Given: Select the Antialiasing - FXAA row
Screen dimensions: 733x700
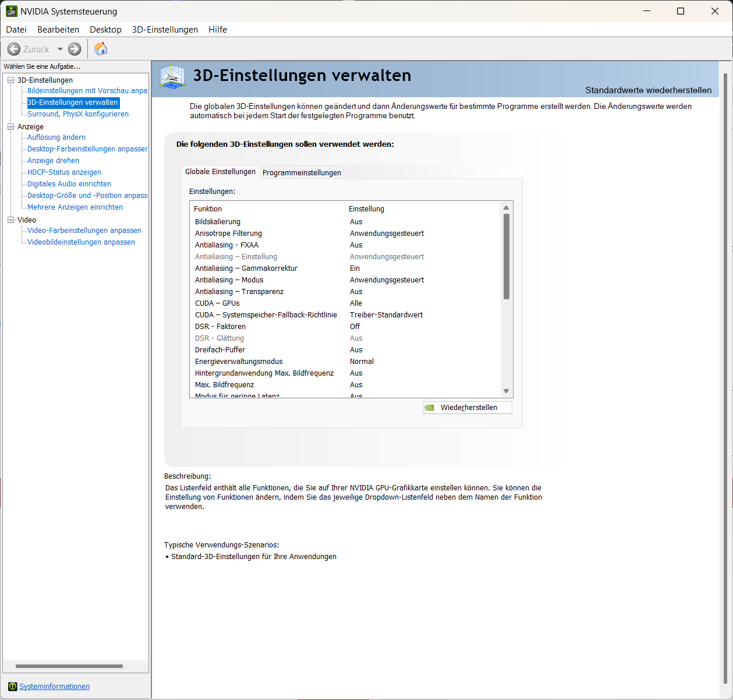Looking at the screenshot, I should pos(345,245).
